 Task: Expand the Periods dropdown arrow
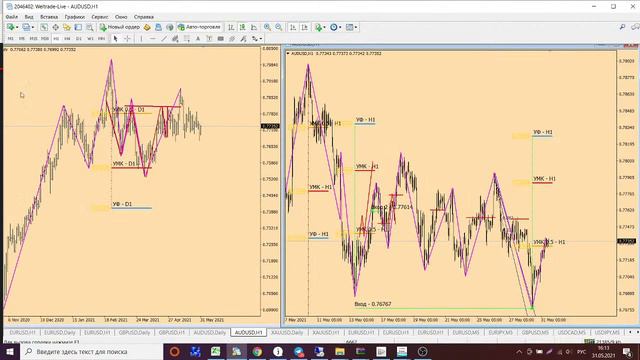click(x=340, y=27)
